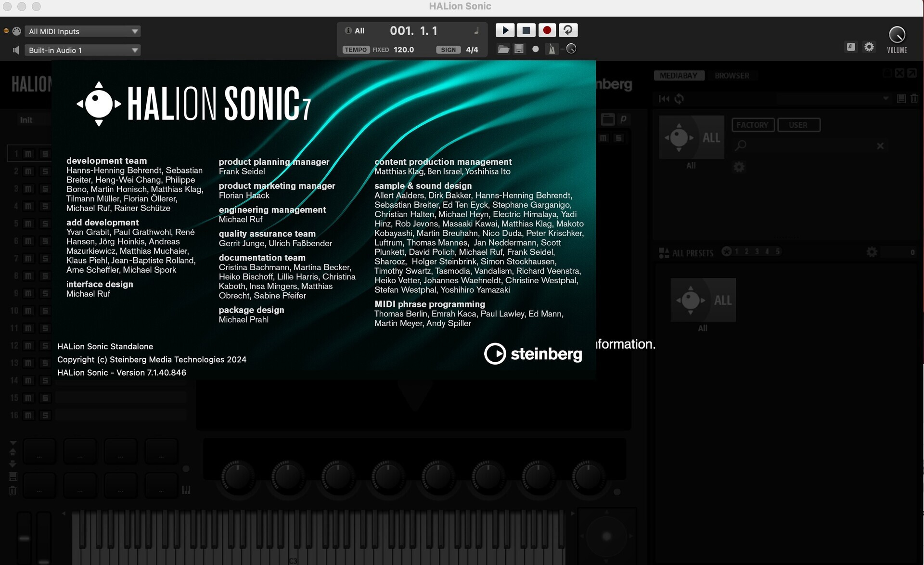924x565 pixels.
Task: Open the plug-in options gear icon
Action: 869,46
